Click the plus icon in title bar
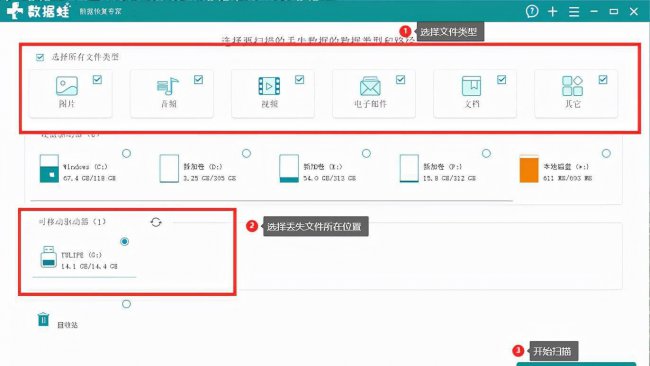 [x=553, y=12]
